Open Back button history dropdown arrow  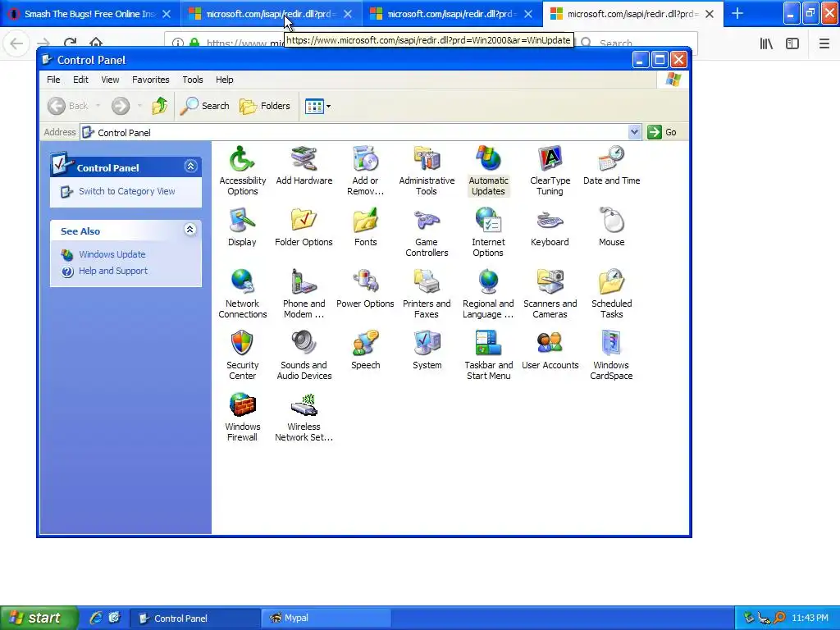(x=98, y=106)
